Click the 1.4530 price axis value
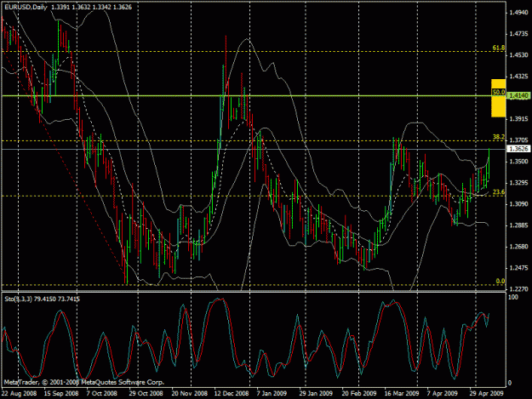 [518, 55]
